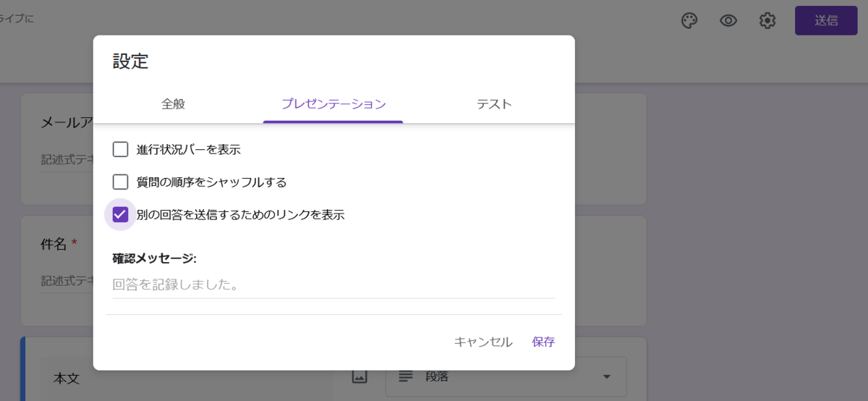Click the purple 送信 button
868x401 pixels.
[826, 20]
